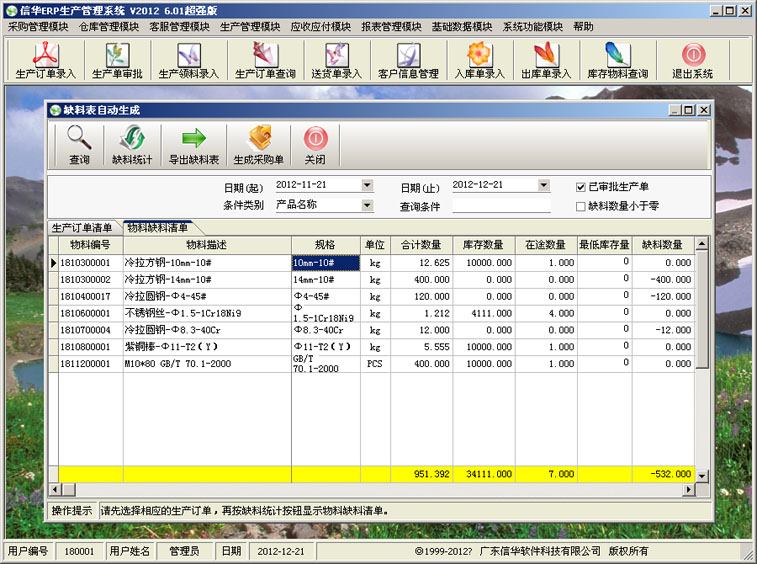
Task: Expand the 日期(止) date dropdown
Action: tap(544, 185)
